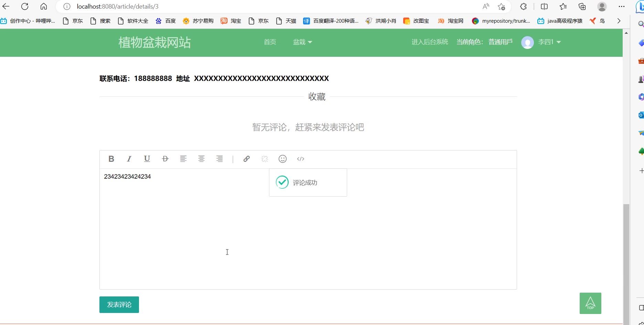Image resolution: width=644 pixels, height=325 pixels.
Task: Click the 联系电话: 188888888 text
Action: coord(136,78)
